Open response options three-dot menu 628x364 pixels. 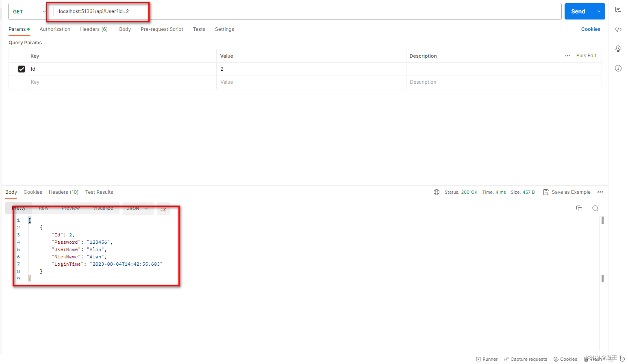pos(600,192)
